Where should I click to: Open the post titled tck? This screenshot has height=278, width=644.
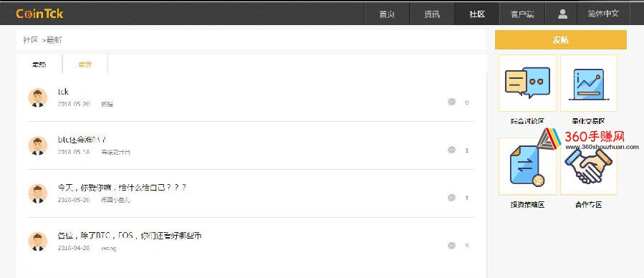tap(63, 92)
